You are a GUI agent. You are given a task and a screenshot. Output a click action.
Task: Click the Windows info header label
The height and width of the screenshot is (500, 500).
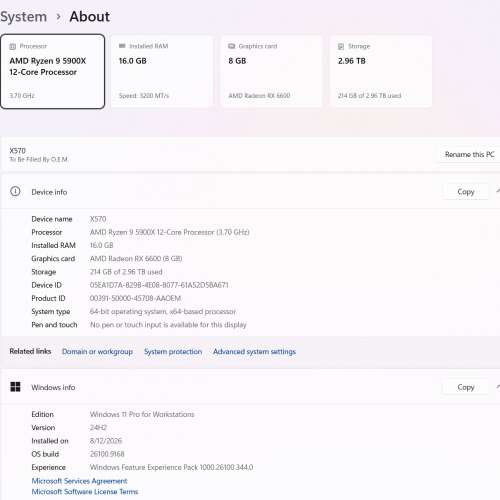53,387
